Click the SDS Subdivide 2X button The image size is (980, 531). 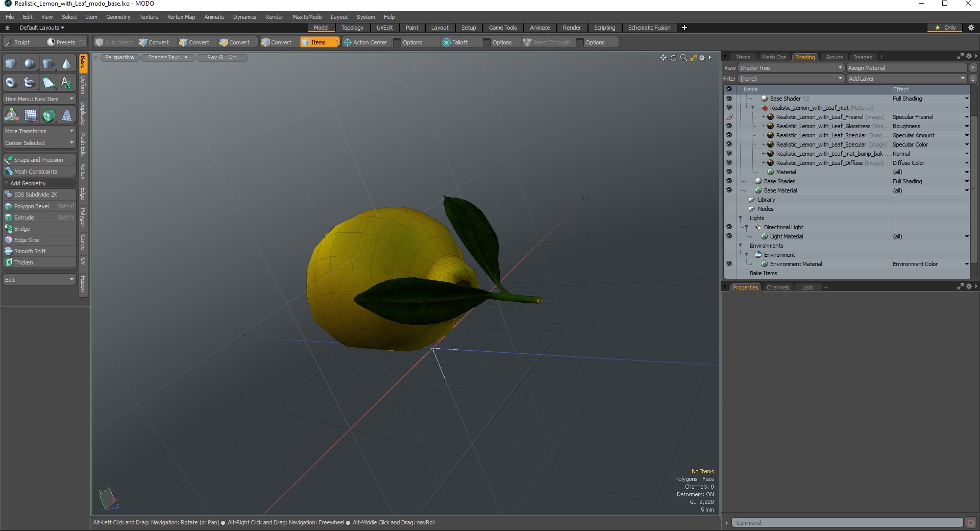tap(39, 195)
